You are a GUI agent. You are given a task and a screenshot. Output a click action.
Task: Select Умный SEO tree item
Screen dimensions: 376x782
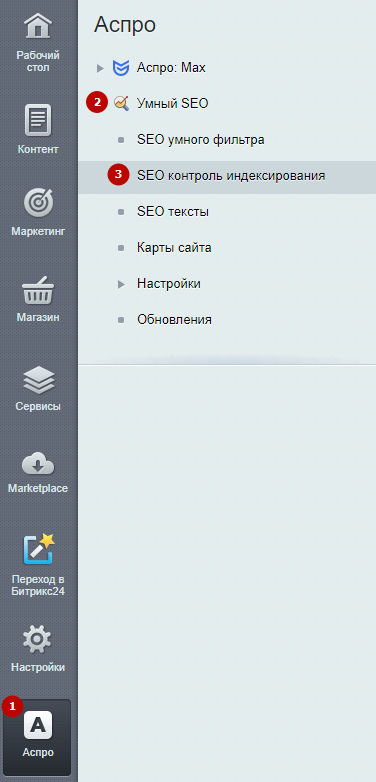(x=173, y=104)
